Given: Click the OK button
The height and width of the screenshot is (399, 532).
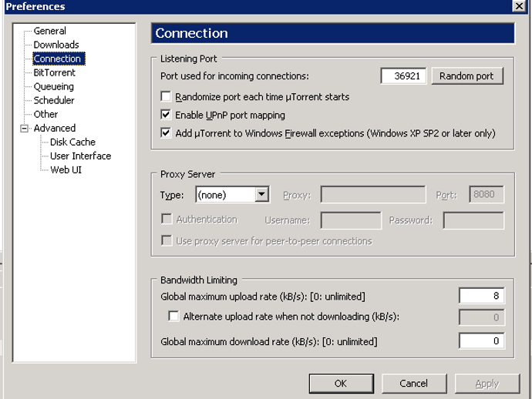Looking at the screenshot, I should click(x=342, y=384).
